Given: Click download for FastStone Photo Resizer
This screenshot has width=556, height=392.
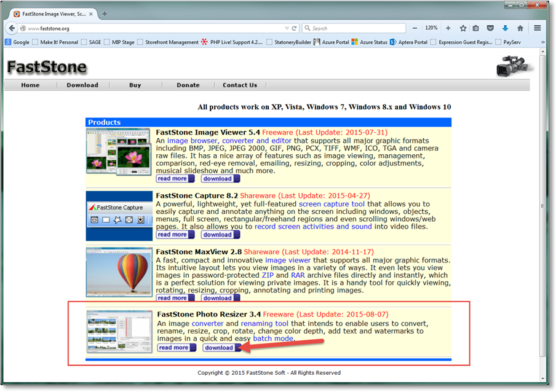Looking at the screenshot, I should point(222,347).
